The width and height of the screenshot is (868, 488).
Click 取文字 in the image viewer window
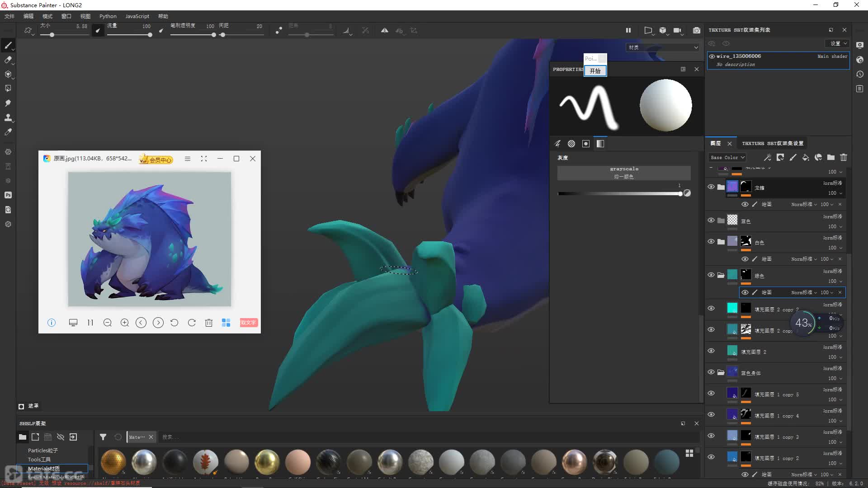coord(248,323)
